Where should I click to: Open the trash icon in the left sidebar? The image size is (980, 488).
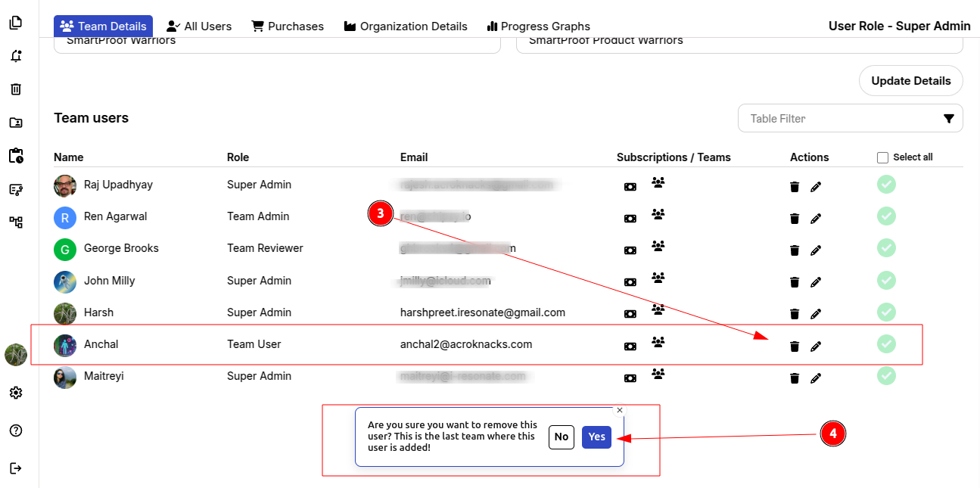pos(16,89)
